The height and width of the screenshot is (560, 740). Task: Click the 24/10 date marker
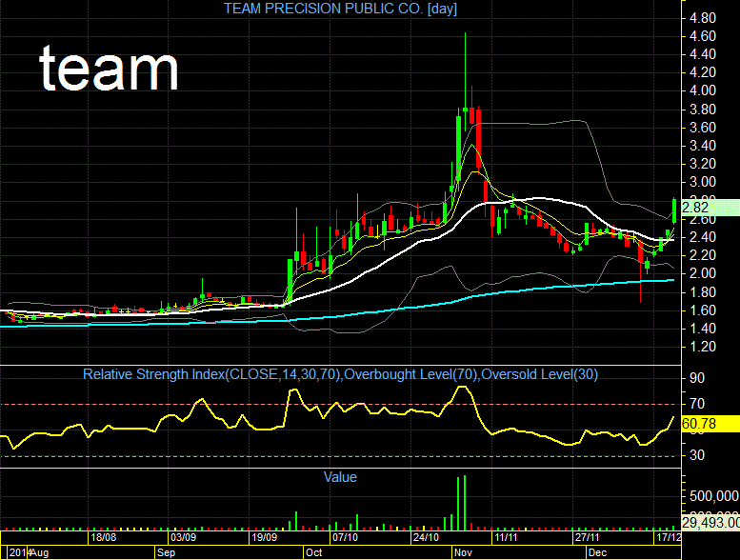click(426, 537)
